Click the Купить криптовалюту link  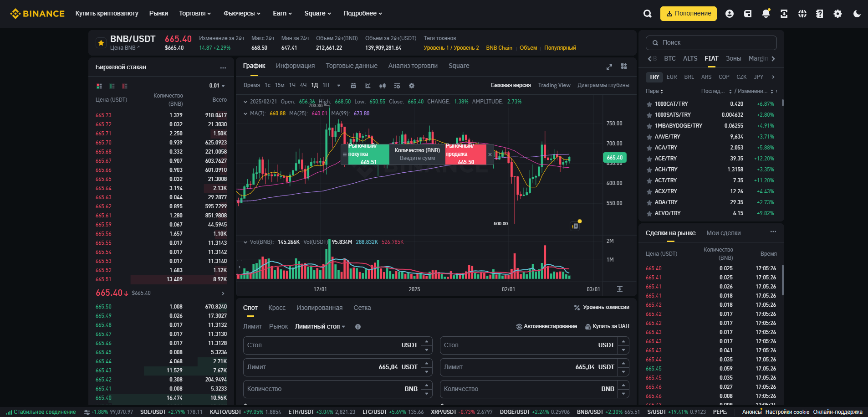[x=107, y=13]
